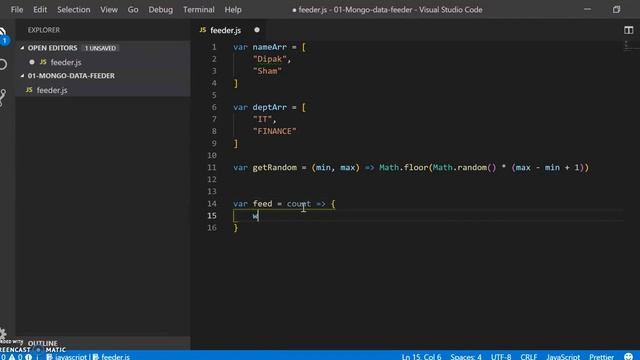Open the Selection menu

[73, 9]
